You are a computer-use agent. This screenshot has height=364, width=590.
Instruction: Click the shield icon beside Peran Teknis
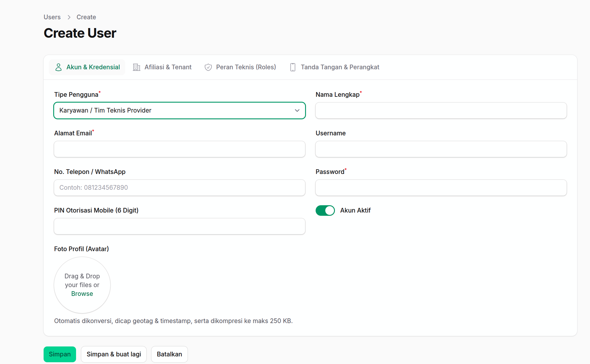pos(208,67)
